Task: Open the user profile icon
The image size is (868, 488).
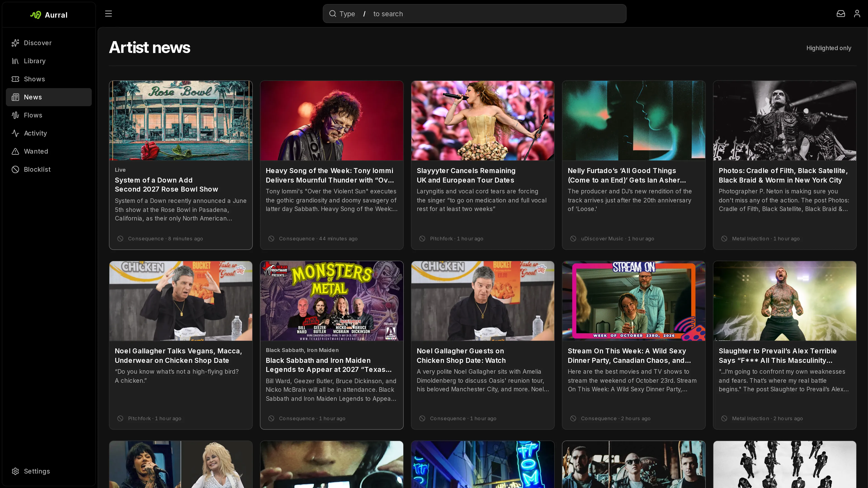Action: 857,14
